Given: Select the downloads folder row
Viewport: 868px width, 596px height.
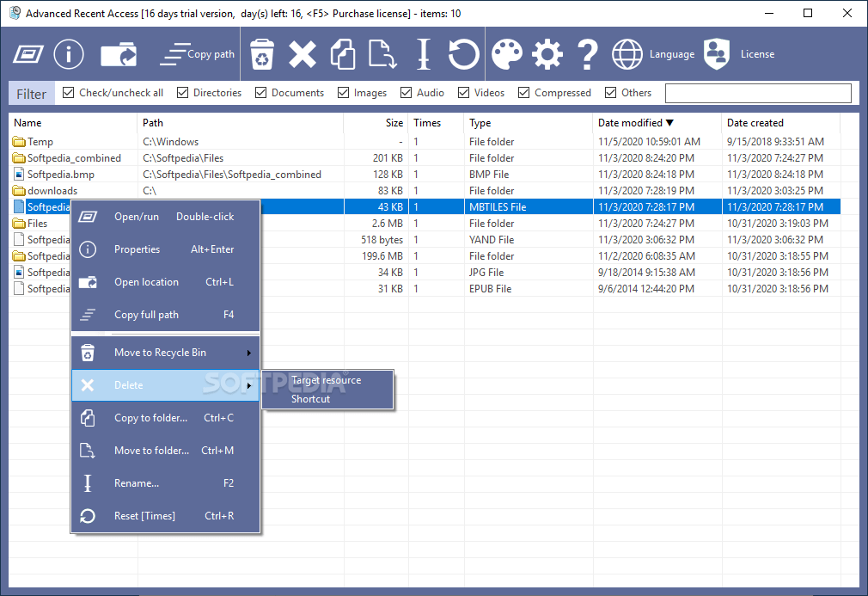Looking at the screenshot, I should coord(425,191).
